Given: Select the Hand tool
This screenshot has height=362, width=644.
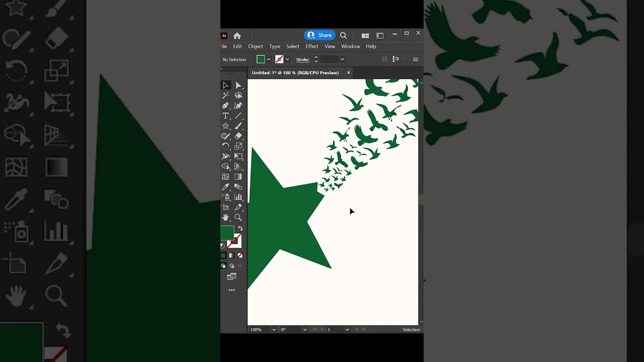Looking at the screenshot, I should (226, 218).
